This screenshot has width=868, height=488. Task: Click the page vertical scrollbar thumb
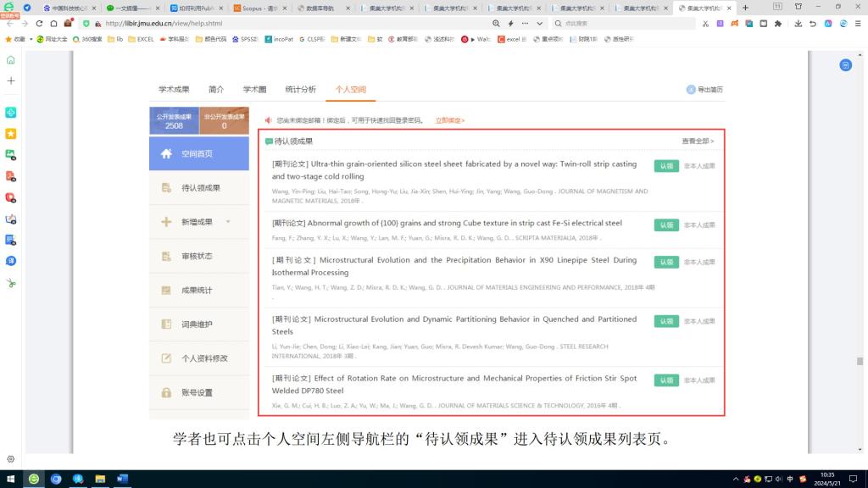pos(860,361)
